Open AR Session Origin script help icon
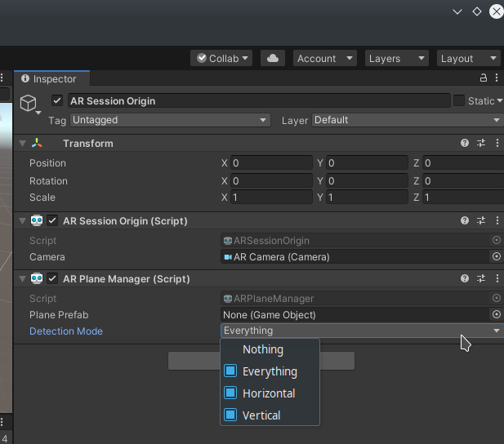 pyautogui.click(x=465, y=220)
